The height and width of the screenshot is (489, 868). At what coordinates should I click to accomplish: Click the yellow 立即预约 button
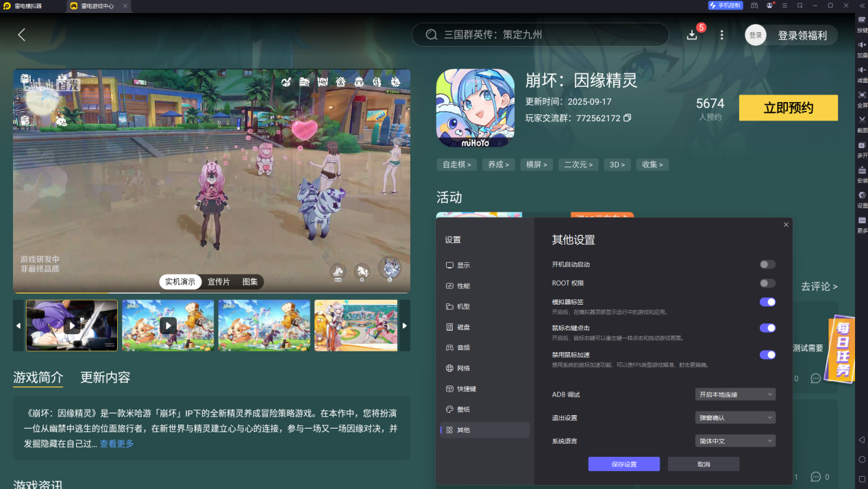tap(788, 108)
